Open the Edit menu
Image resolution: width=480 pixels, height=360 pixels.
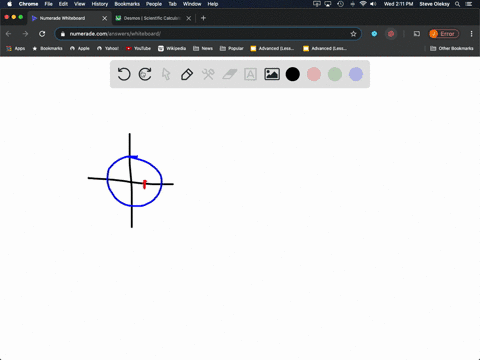[63, 4]
